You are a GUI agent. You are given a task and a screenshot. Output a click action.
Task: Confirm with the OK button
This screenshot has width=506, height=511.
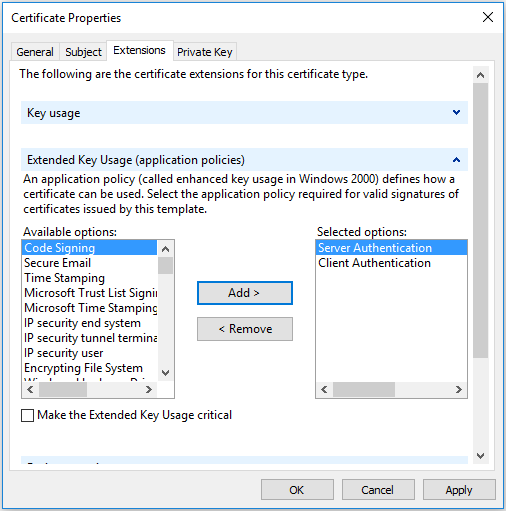[x=297, y=490]
